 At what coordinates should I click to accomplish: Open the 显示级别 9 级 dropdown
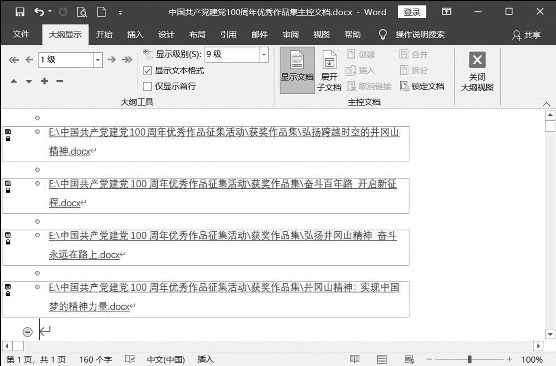point(264,55)
